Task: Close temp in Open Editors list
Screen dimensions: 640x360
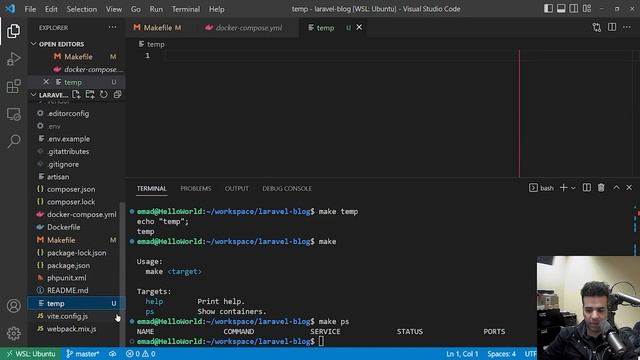Action: coord(46,82)
